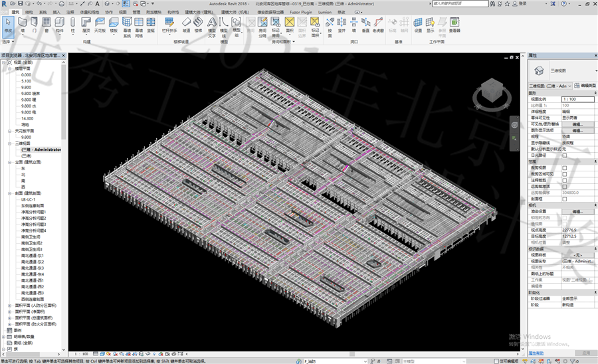
Task: Enable the 裁剪视图 (Crop View) checkbox
Action: coord(565,167)
